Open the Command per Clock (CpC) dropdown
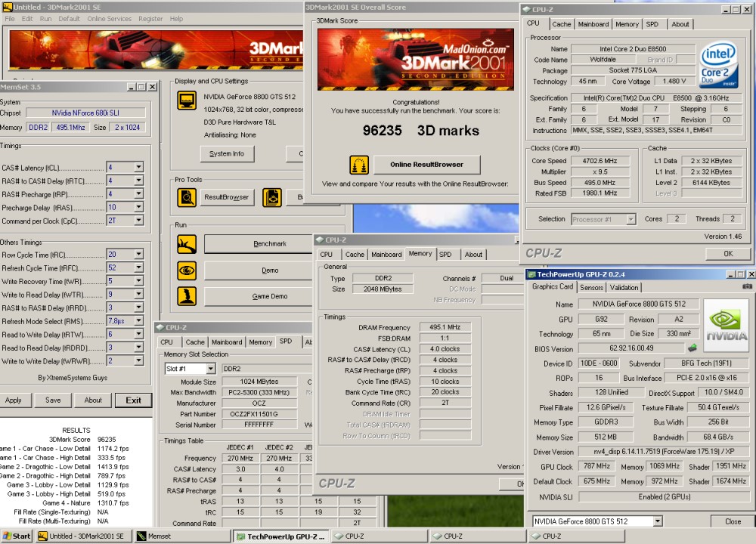 pyautogui.click(x=138, y=220)
